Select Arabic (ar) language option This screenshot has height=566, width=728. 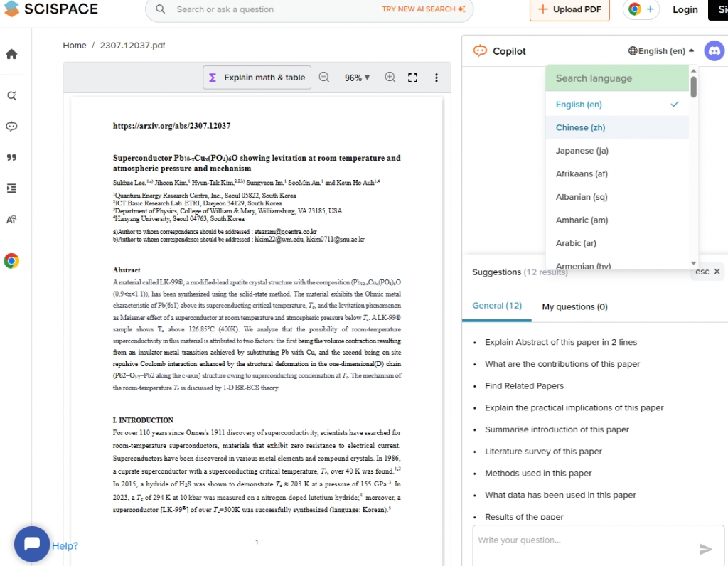617,243
